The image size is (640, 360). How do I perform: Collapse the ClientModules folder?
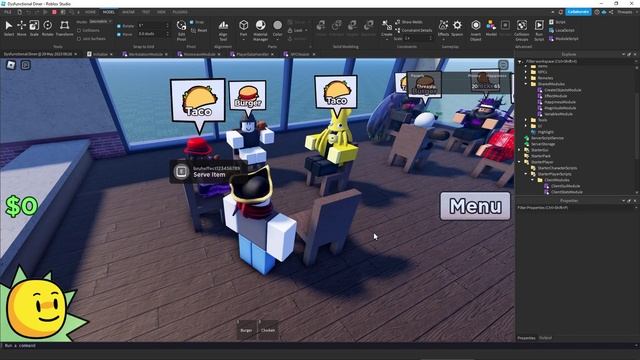pos(533,180)
